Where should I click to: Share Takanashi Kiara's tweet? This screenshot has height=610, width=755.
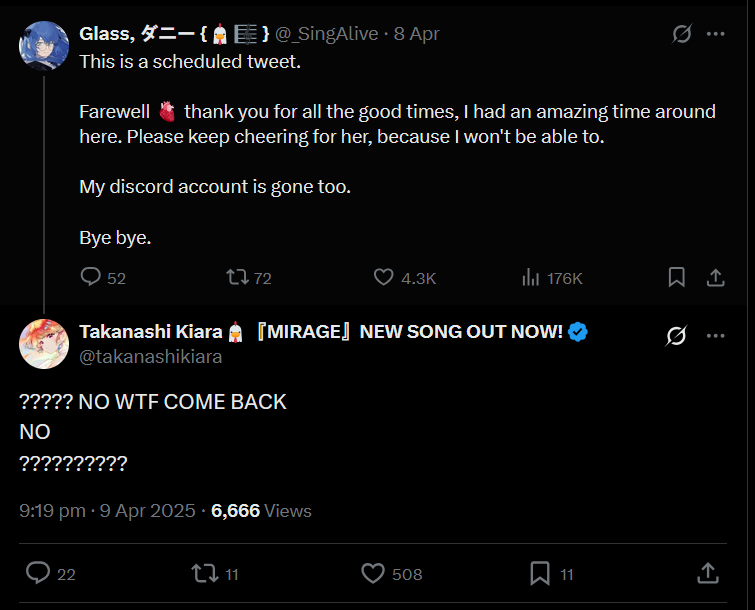[x=707, y=573]
